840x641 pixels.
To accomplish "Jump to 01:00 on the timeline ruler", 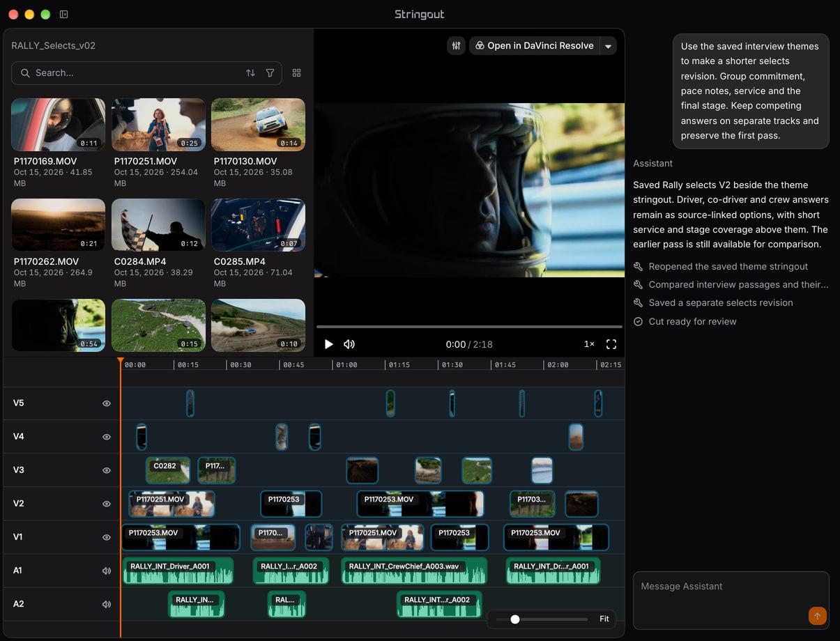I will (346, 364).
